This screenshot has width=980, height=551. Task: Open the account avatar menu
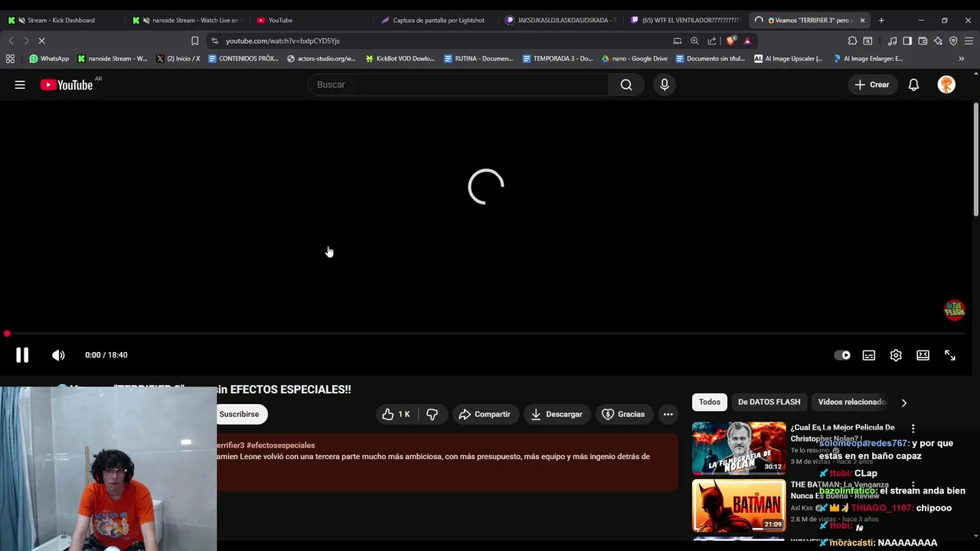[x=946, y=85]
